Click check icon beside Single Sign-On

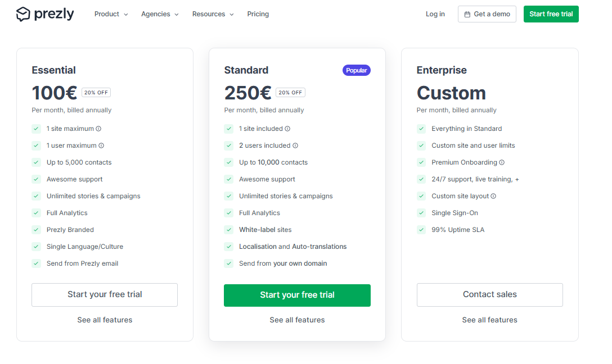click(x=421, y=213)
